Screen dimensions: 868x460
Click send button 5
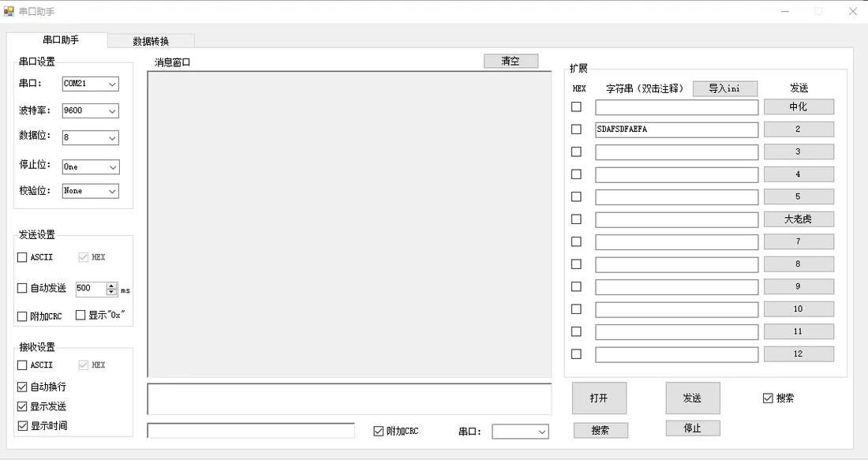(799, 196)
